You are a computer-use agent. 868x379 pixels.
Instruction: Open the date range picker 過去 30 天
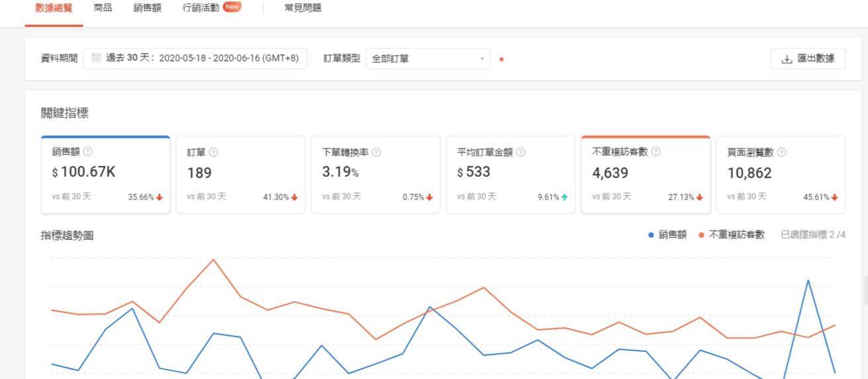pyautogui.click(x=195, y=58)
